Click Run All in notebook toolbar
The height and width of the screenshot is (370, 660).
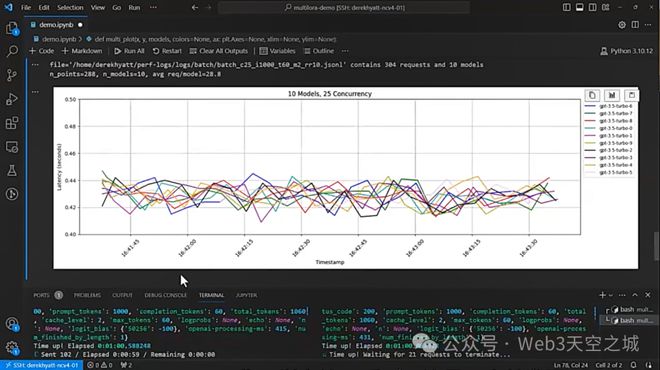pyautogui.click(x=129, y=51)
